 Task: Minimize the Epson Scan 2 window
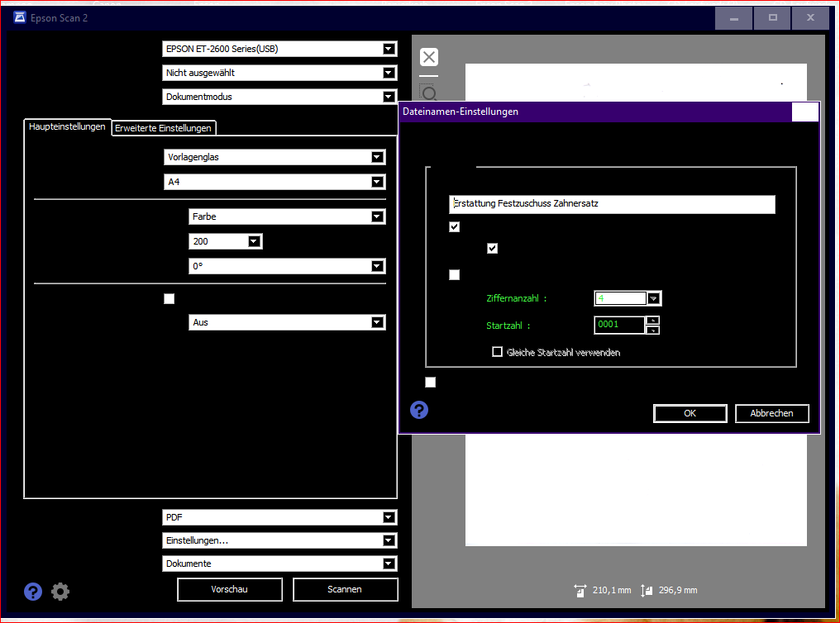coord(734,19)
